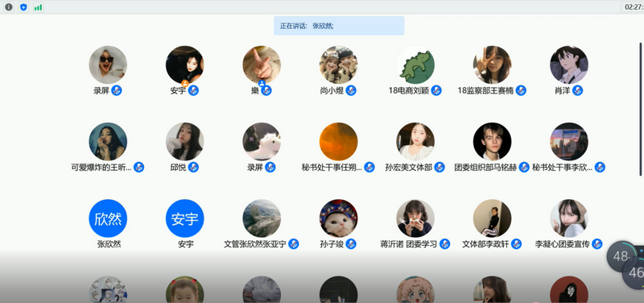
Task: Select the blue 安宇 text avatar
Action: click(x=185, y=218)
